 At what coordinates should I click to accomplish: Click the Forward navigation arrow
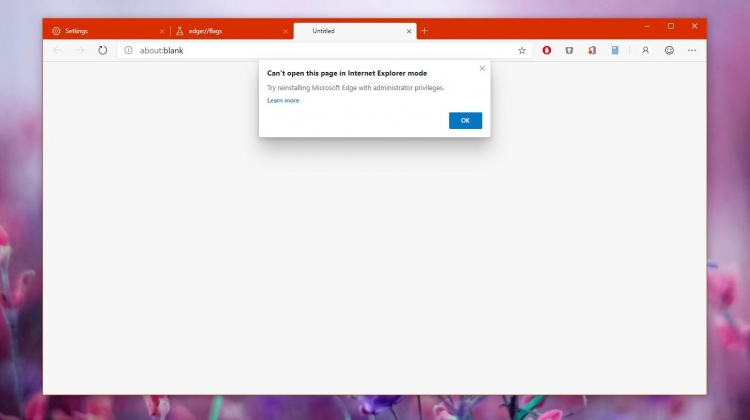80,50
